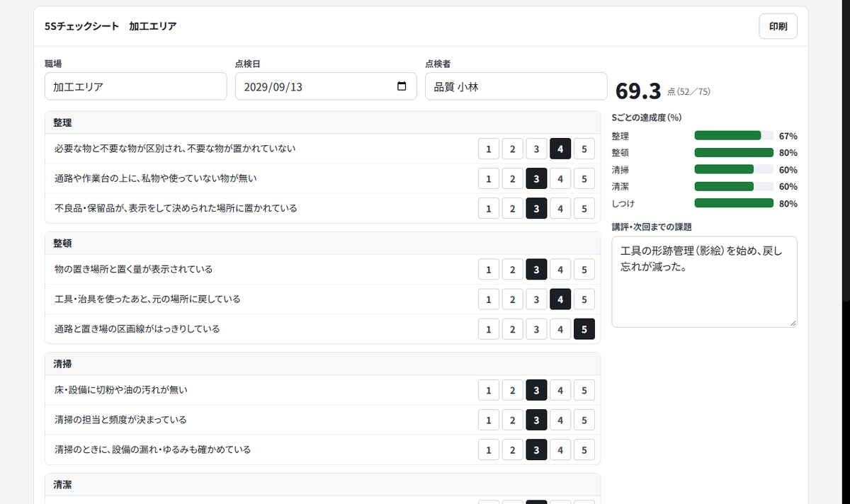This screenshot has width=850, height=504.
Task: Rate 清掃のときに設備の漏れ row as 4
Action: click(560, 449)
